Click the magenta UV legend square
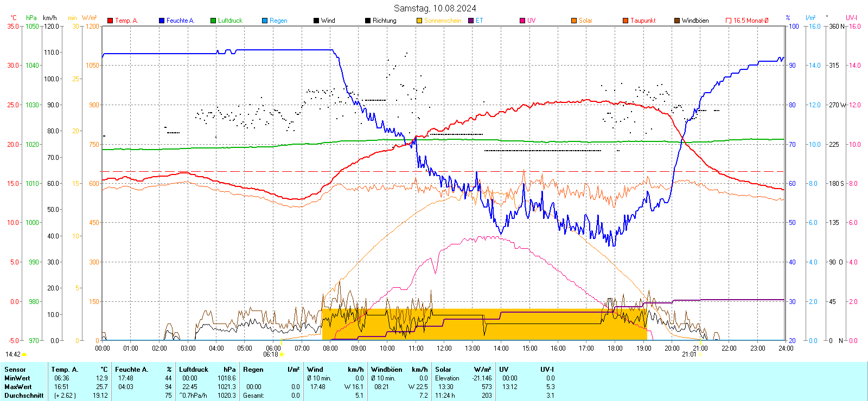This screenshot has height=401, width=868. pyautogui.click(x=522, y=21)
